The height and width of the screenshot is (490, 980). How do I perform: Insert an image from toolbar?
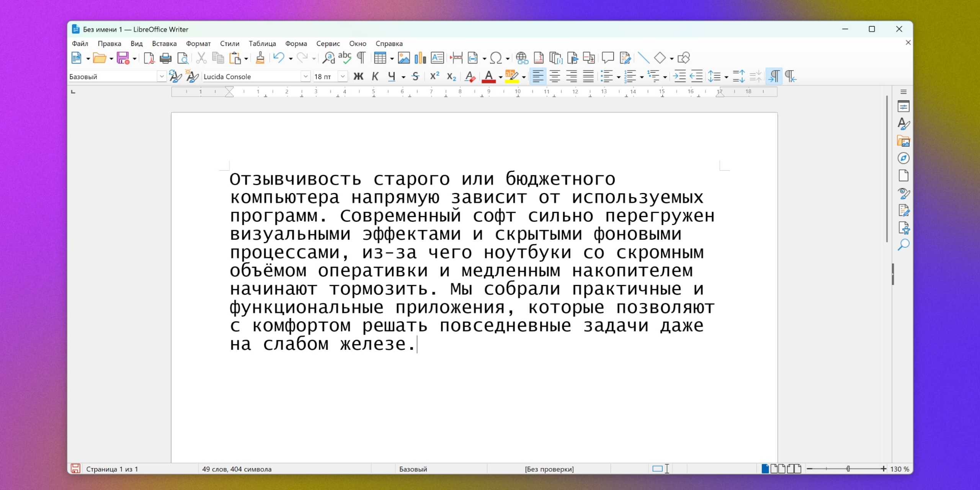pos(403,58)
